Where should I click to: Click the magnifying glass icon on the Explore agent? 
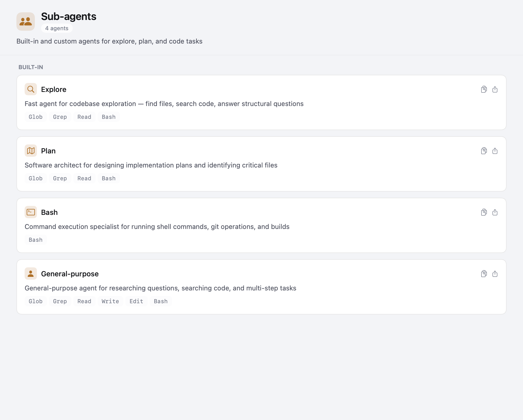(x=31, y=89)
